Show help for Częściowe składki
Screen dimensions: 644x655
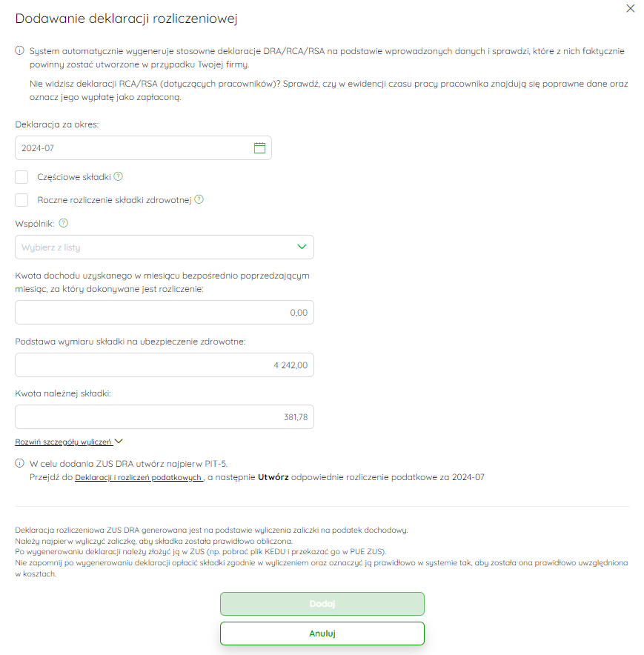click(119, 176)
